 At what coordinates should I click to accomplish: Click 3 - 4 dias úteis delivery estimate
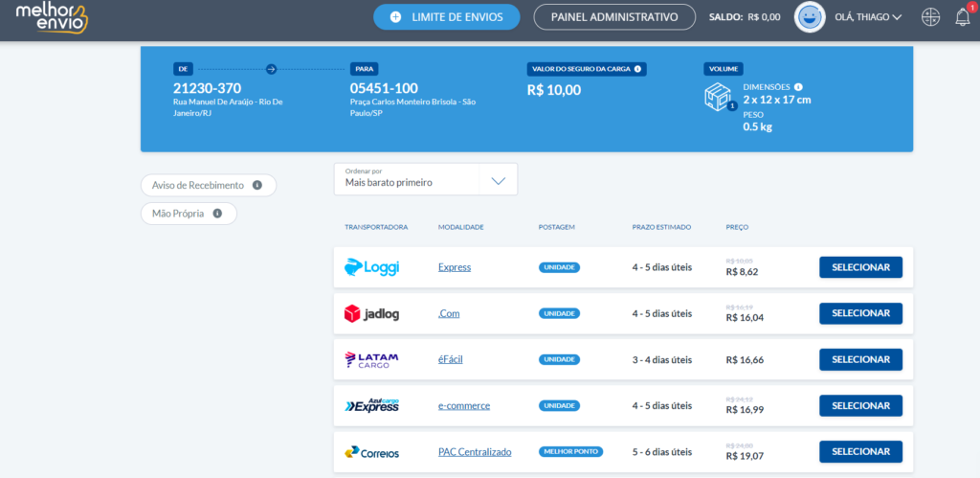pyautogui.click(x=662, y=360)
